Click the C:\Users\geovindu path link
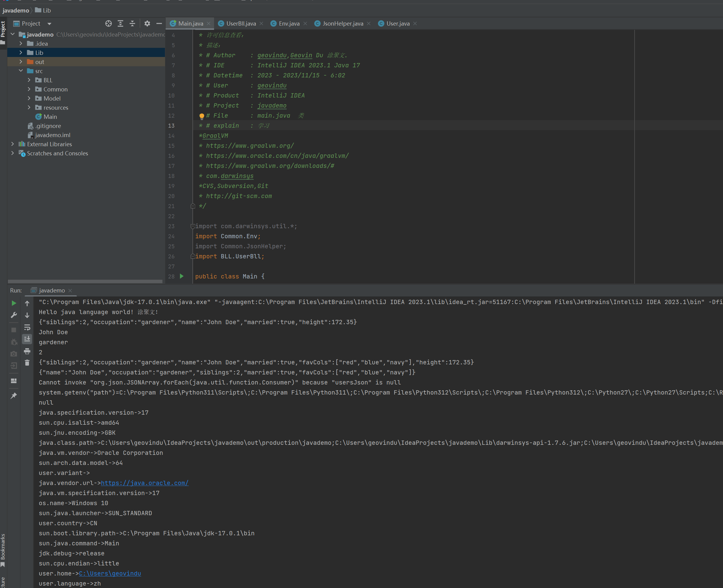 point(110,573)
